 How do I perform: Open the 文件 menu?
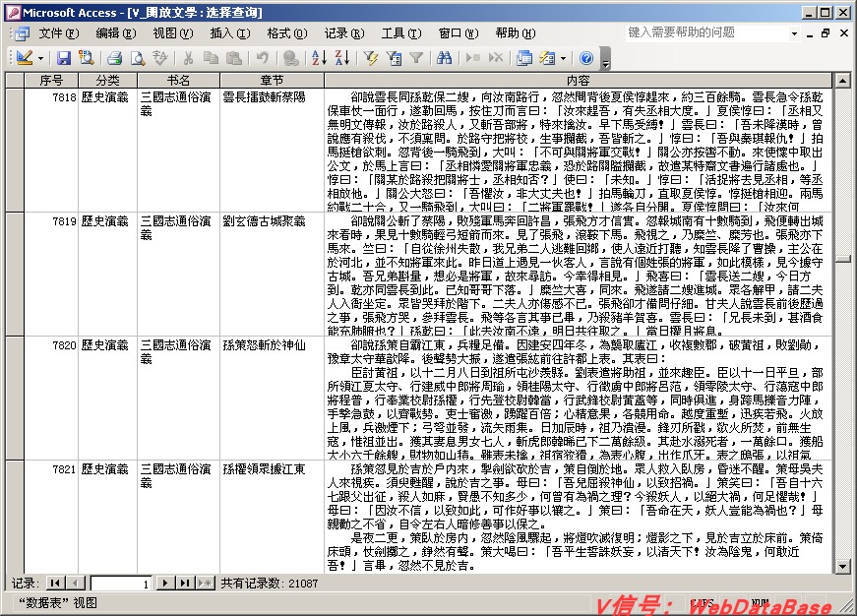[58, 33]
